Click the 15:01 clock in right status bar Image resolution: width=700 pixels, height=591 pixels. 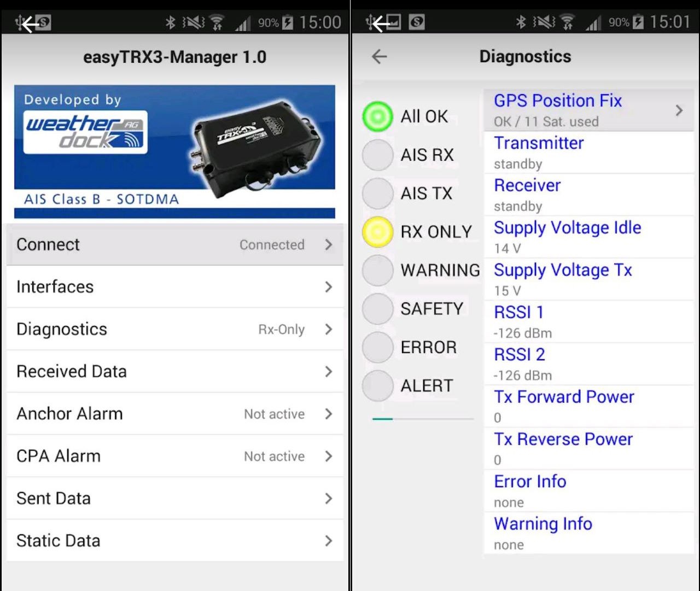coord(670,22)
